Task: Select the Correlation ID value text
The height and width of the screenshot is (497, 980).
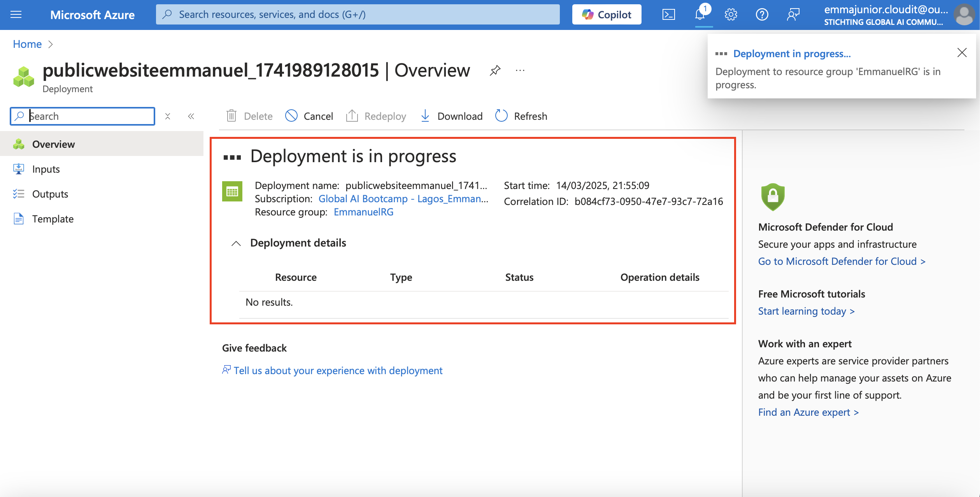Action: (x=649, y=201)
